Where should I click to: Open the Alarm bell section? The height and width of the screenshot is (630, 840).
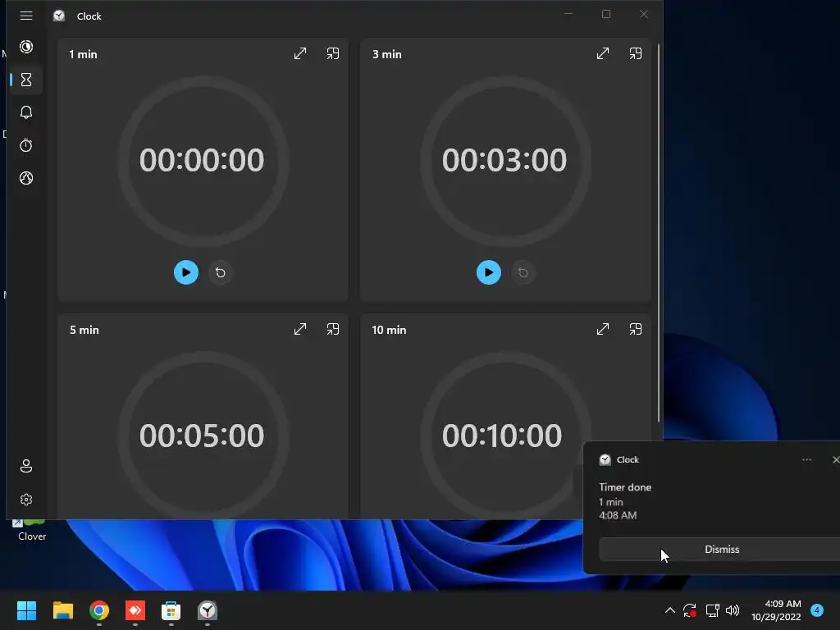[x=25, y=112]
